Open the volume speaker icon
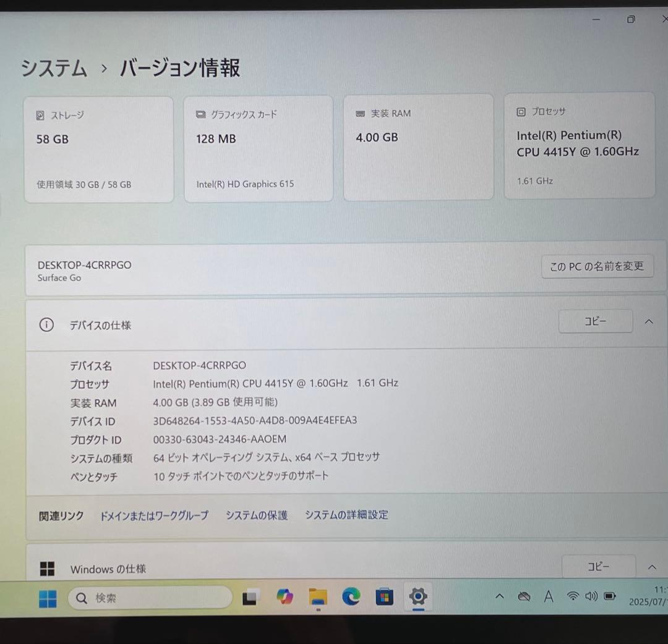 [591, 596]
